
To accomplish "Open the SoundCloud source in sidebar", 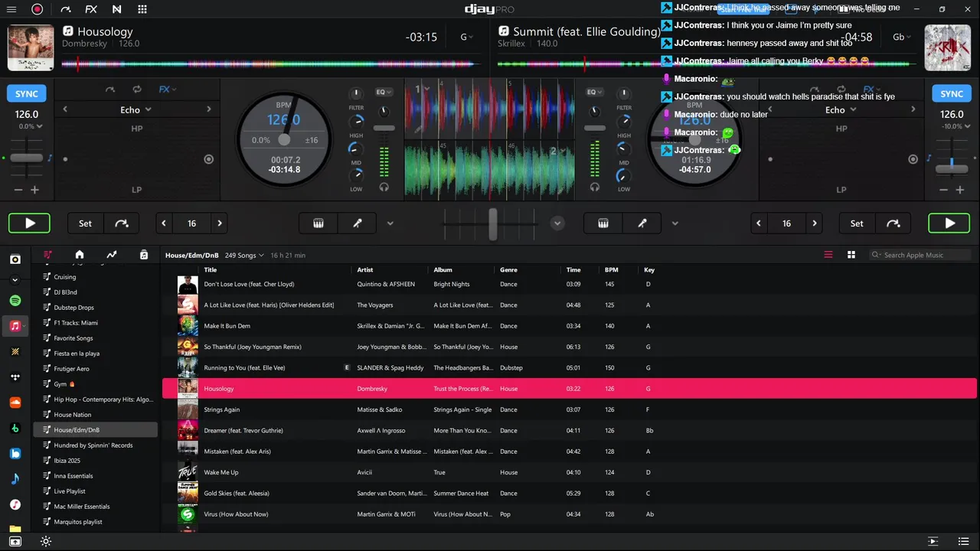I will click(x=15, y=403).
